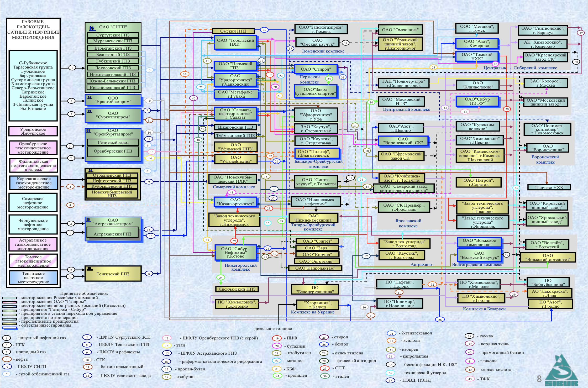
Task: Click the ОАО "Салаватнефтеоргсинтез" box
Action: point(235,114)
